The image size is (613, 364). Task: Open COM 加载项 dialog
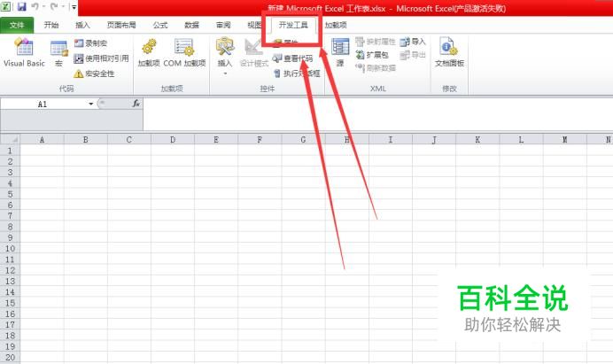point(184,52)
